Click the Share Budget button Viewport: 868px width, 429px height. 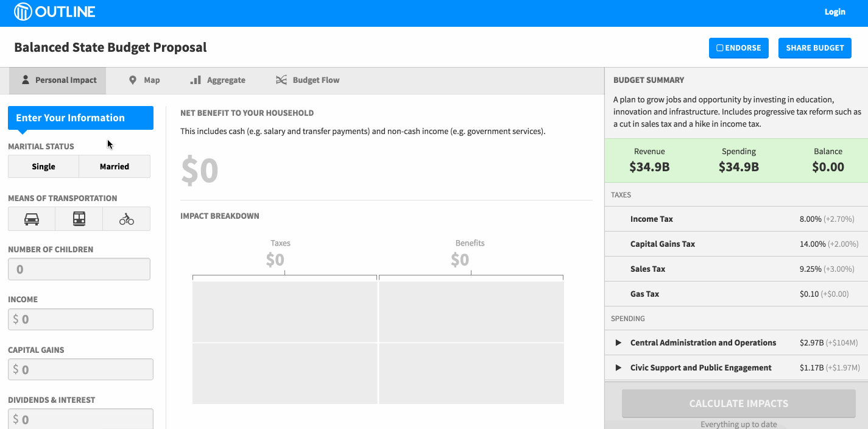[814, 48]
